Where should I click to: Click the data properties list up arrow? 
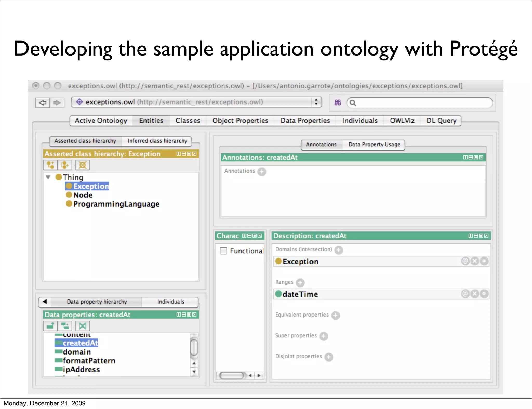click(x=194, y=363)
